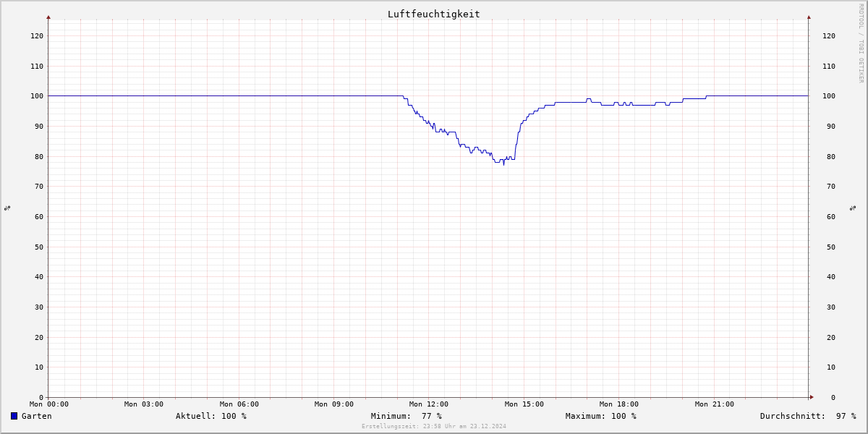Click the 50 label on the left axis

39,247
